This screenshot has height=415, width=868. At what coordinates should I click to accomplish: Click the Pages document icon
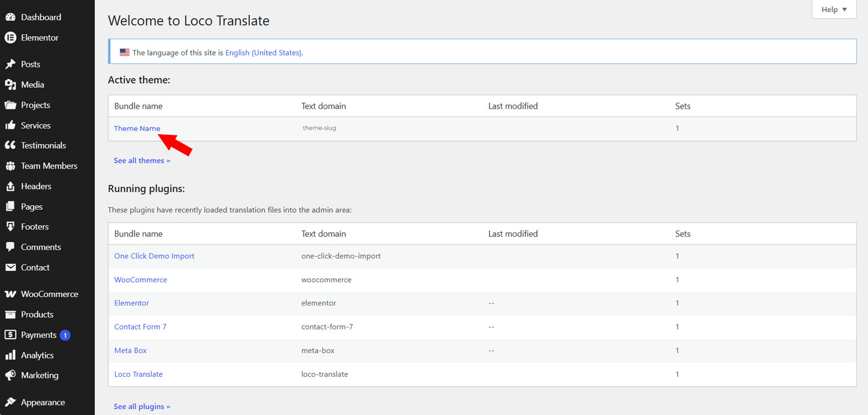click(x=10, y=206)
